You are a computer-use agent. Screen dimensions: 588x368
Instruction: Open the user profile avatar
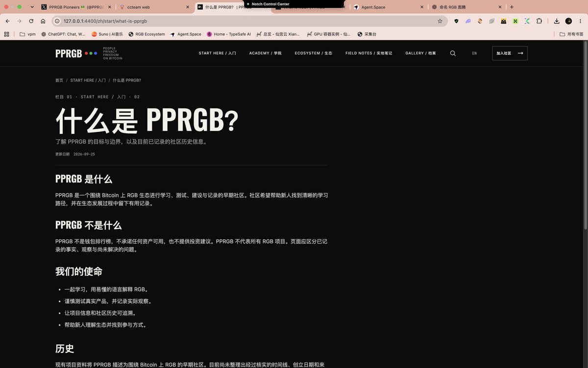click(568, 21)
